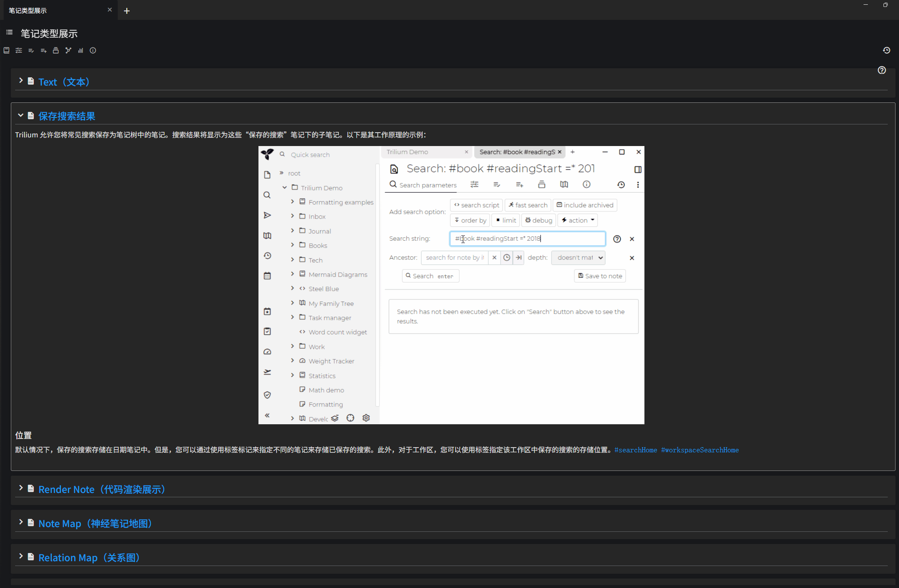Expand the Text（文本）section chevron

(20, 81)
